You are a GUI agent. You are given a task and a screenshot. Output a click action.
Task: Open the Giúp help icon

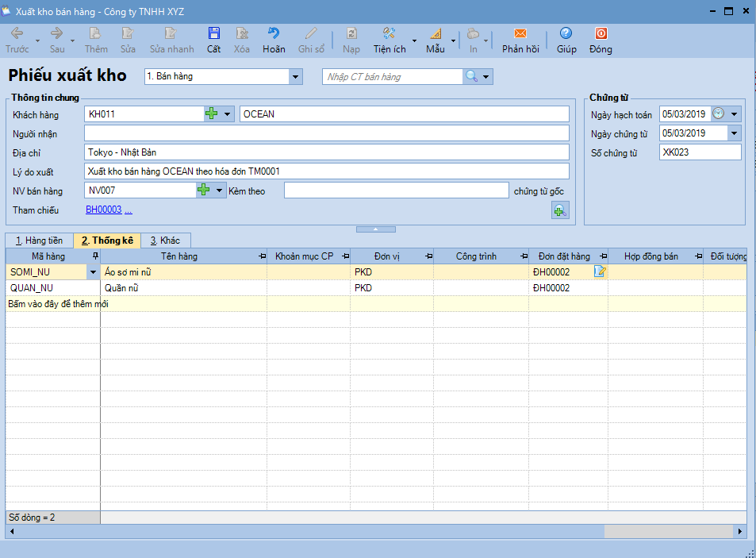[566, 34]
